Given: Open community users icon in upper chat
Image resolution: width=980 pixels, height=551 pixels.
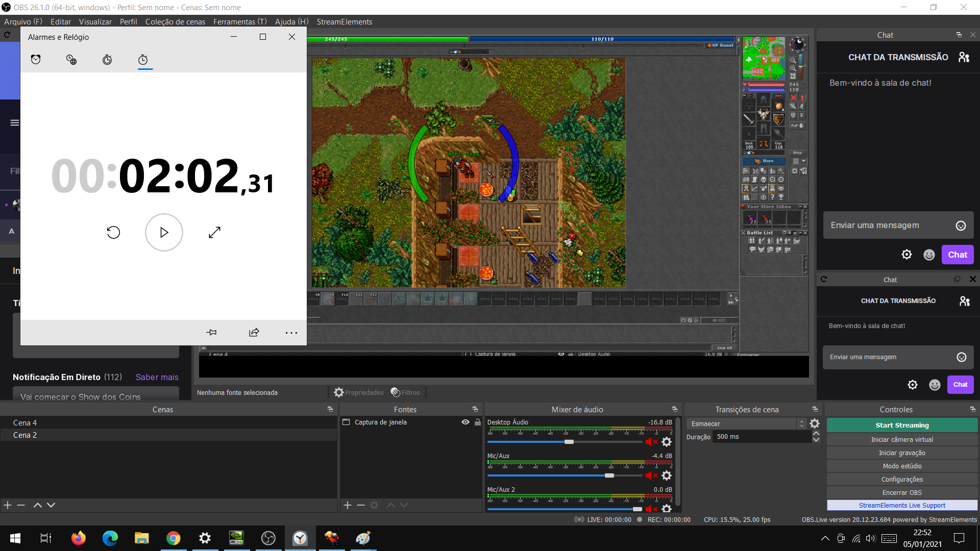Looking at the screenshot, I should click(x=964, y=57).
